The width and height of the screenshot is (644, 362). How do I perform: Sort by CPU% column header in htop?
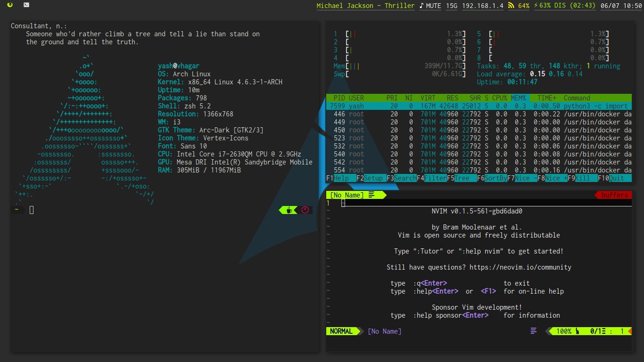(500, 98)
